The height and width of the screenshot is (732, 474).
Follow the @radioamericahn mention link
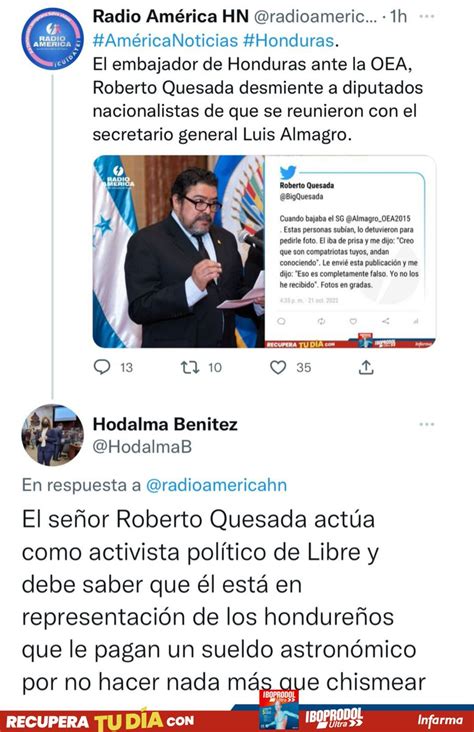[x=216, y=485]
